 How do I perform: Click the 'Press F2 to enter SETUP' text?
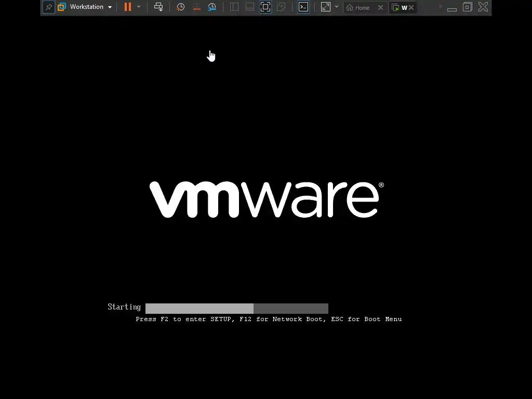pyautogui.click(x=184, y=319)
